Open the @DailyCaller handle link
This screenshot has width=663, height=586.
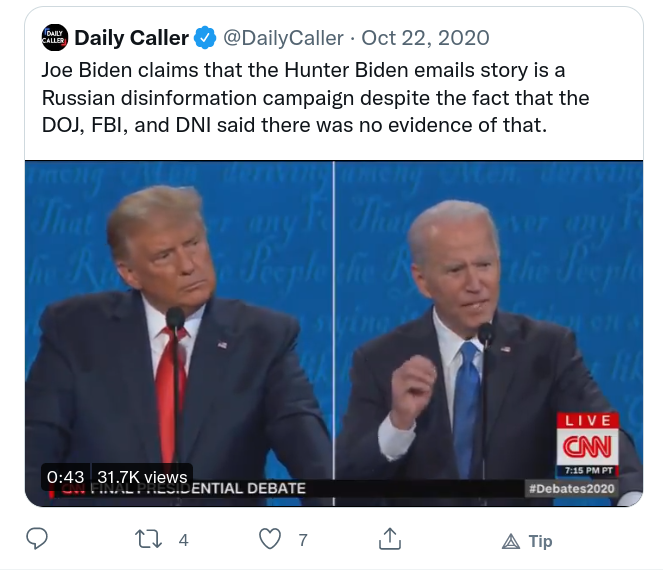click(285, 38)
